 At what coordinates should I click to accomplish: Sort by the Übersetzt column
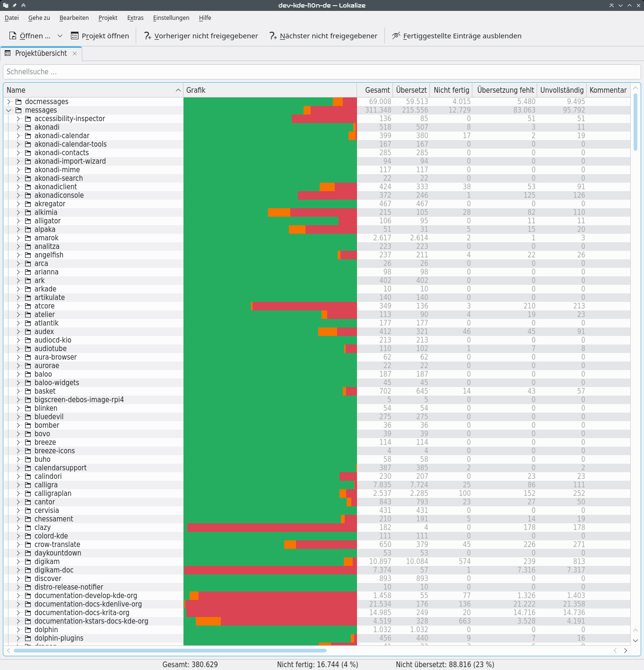pyautogui.click(x=411, y=90)
